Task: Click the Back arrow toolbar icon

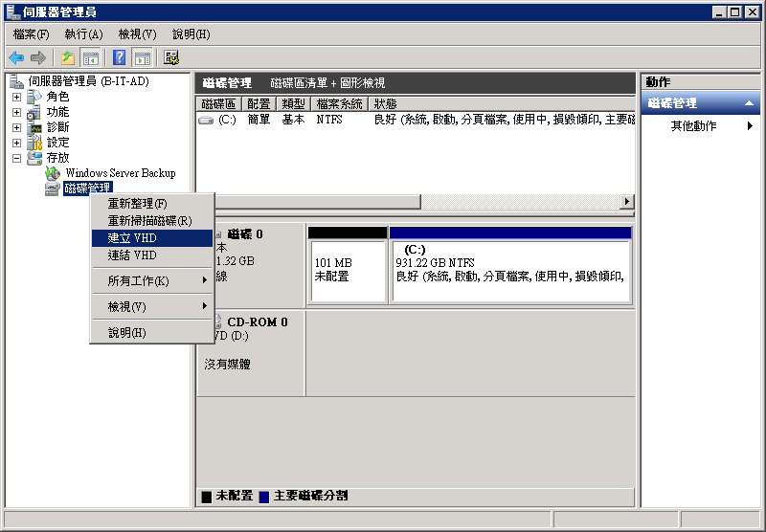Action: tap(16, 58)
